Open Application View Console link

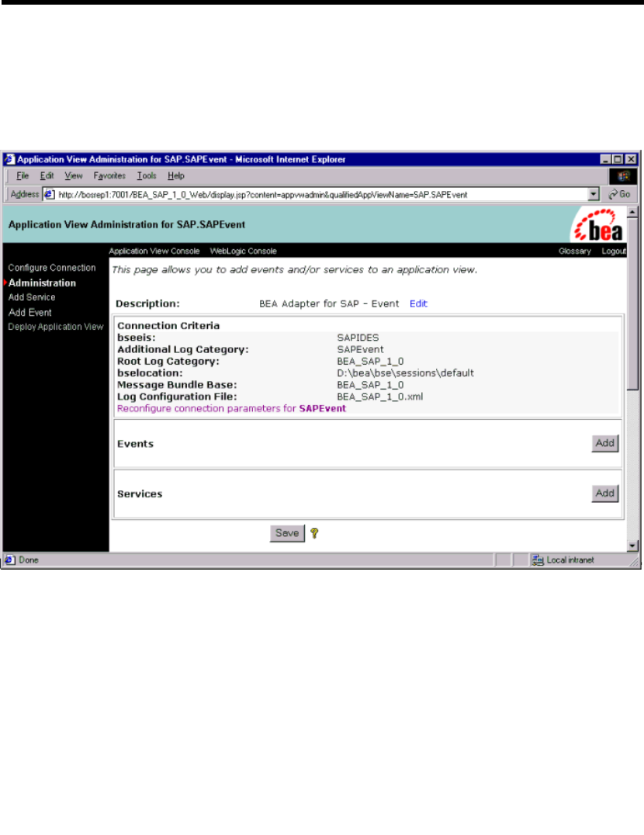click(x=154, y=251)
